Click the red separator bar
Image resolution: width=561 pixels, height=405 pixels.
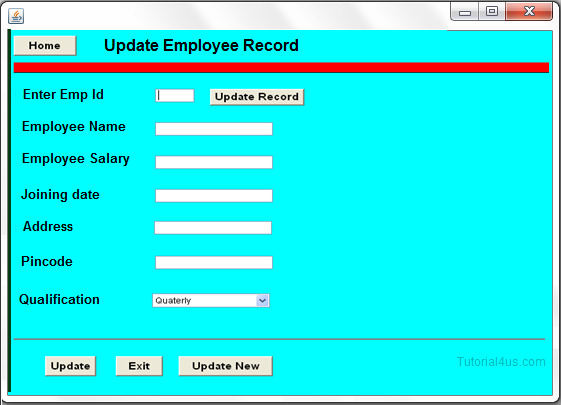[x=281, y=68]
